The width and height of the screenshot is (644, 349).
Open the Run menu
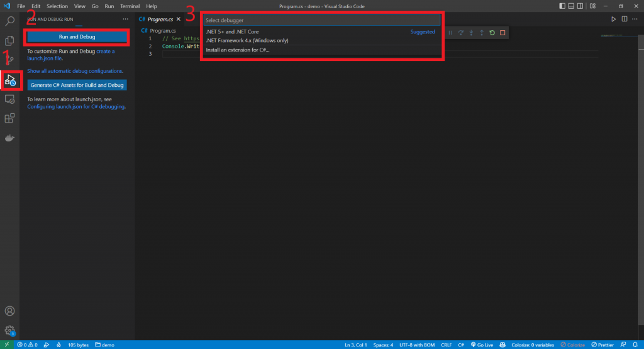pos(109,6)
